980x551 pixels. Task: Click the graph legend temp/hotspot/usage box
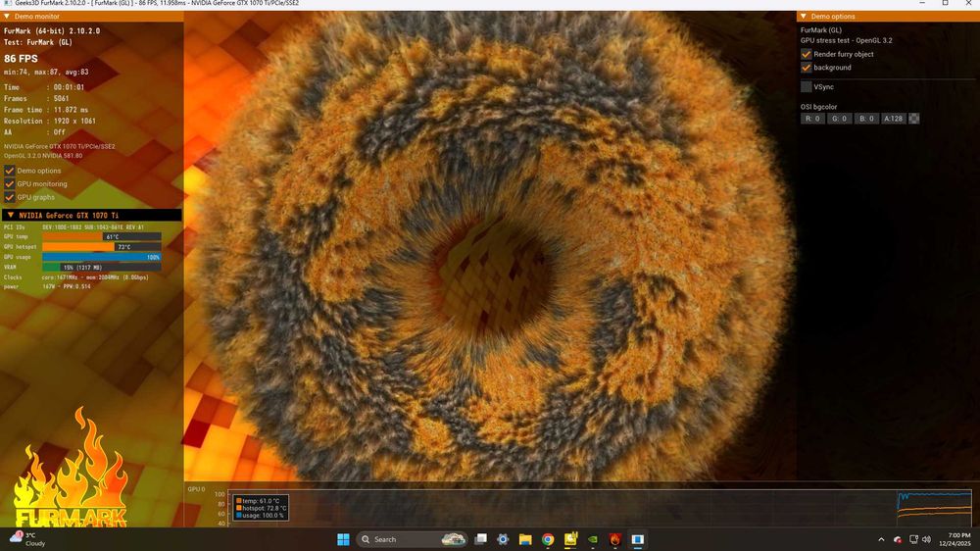point(261,508)
